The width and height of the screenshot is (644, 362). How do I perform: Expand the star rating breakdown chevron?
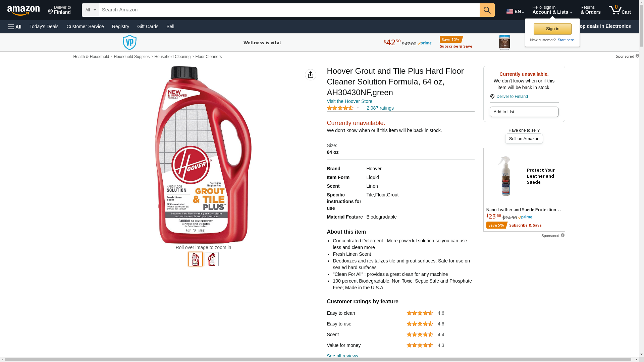(x=358, y=108)
